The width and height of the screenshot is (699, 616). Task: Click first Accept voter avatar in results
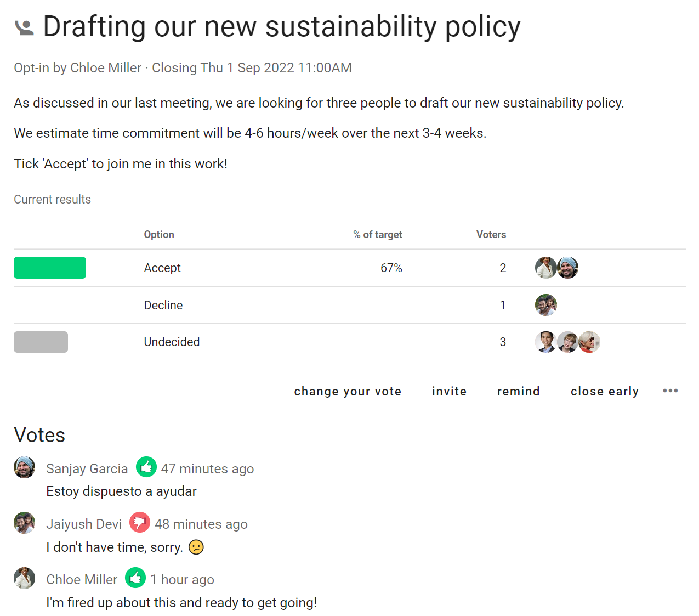(x=545, y=268)
